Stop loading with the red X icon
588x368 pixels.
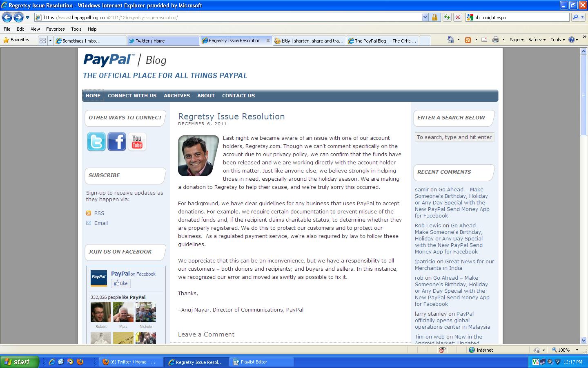(458, 18)
